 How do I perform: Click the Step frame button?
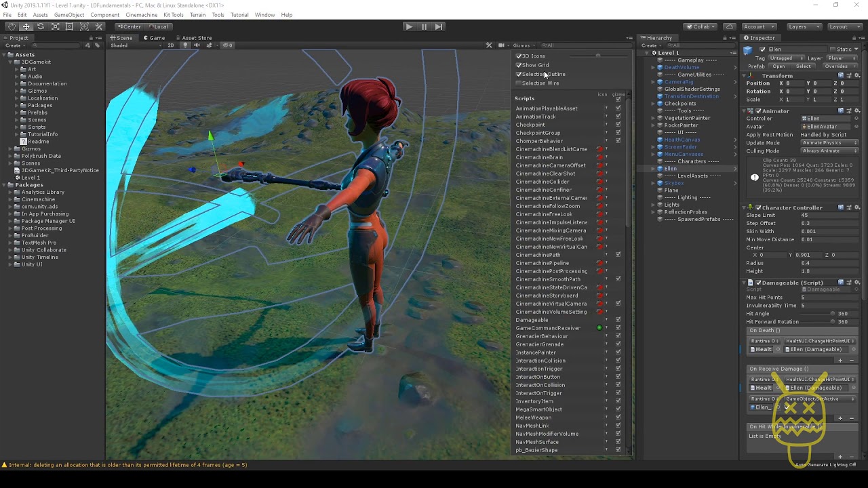pyautogui.click(x=439, y=26)
